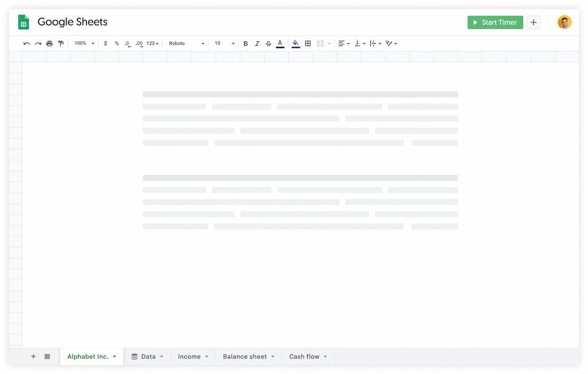The image size is (588, 374).
Task: Open the fill color swatch
Action: (x=295, y=43)
